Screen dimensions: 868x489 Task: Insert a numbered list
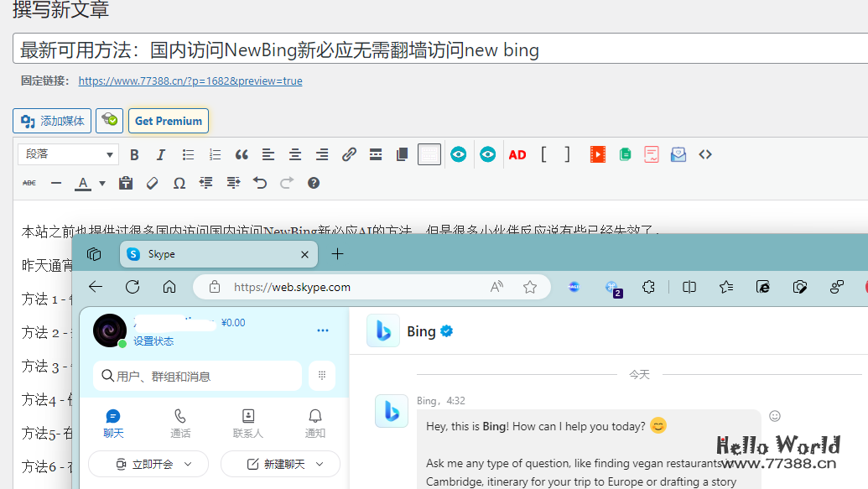click(x=215, y=154)
